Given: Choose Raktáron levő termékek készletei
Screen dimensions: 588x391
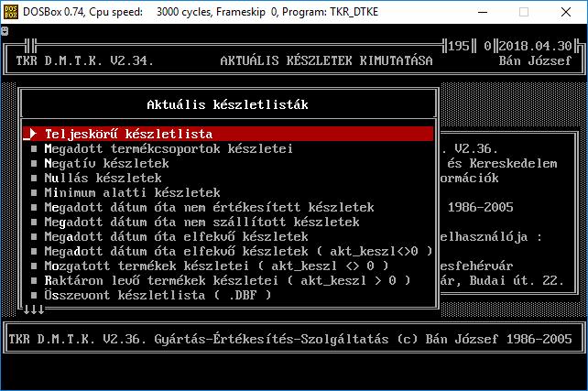Looking at the screenshot, I should [x=227, y=280].
